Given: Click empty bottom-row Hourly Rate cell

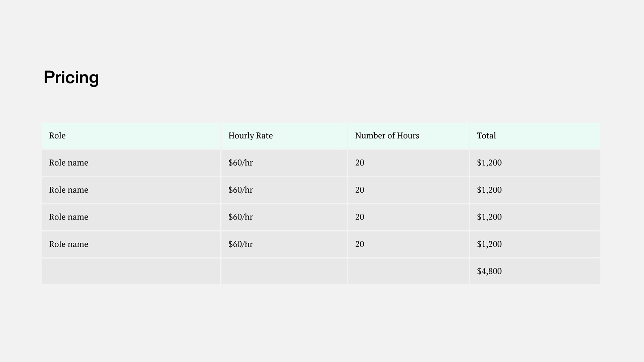Looking at the screenshot, I should click(x=284, y=271).
